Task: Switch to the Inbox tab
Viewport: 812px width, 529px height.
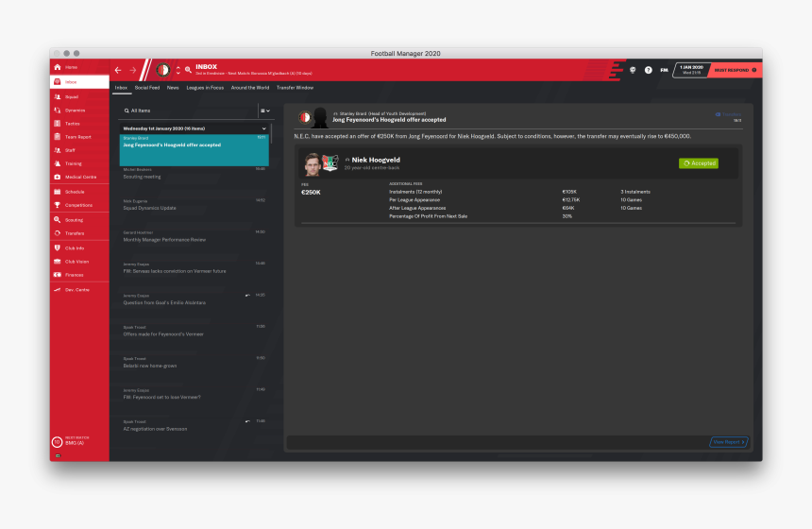Action: pyautogui.click(x=121, y=88)
